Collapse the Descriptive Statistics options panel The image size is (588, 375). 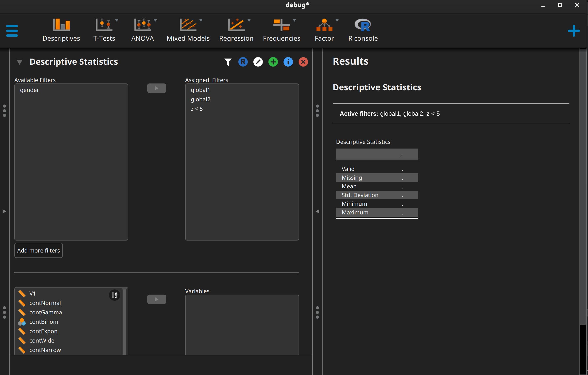[x=20, y=62]
